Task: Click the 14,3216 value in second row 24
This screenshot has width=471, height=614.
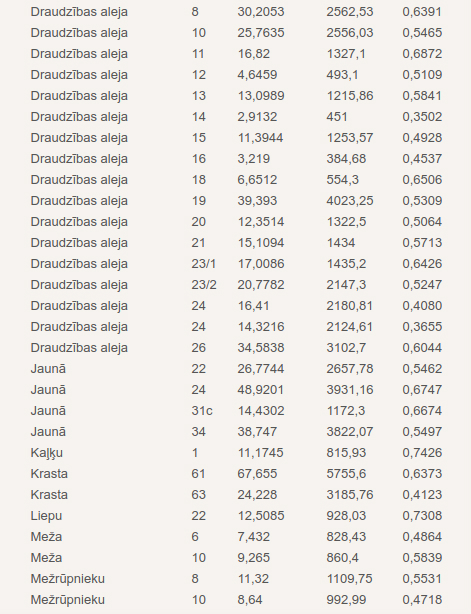Action: pos(261,327)
